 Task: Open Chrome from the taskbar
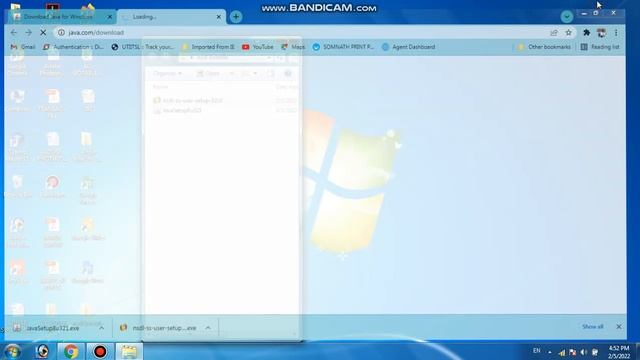click(x=71, y=351)
